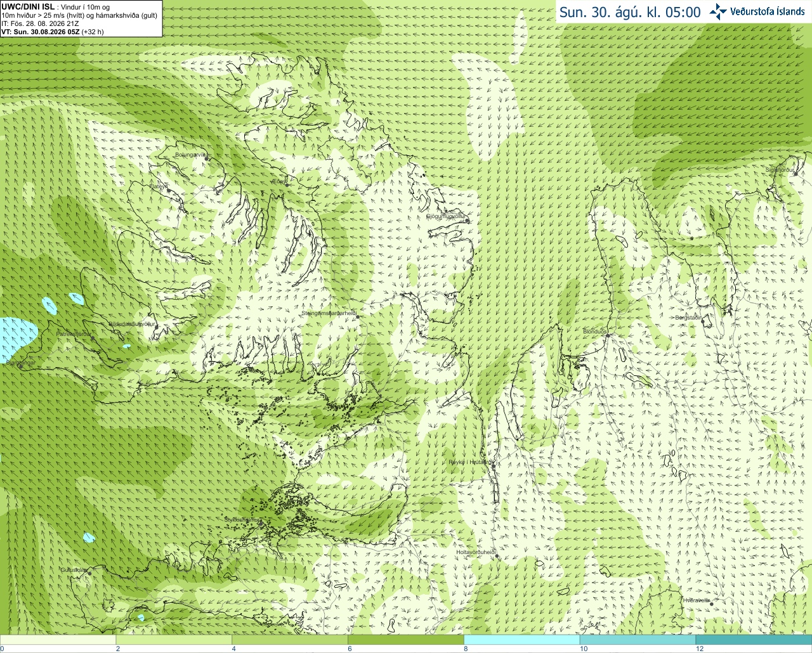Viewport: 812px width, 653px height.
Task: Pick the 0–2 m/s pale legend swatch
Action: click(x=58, y=640)
